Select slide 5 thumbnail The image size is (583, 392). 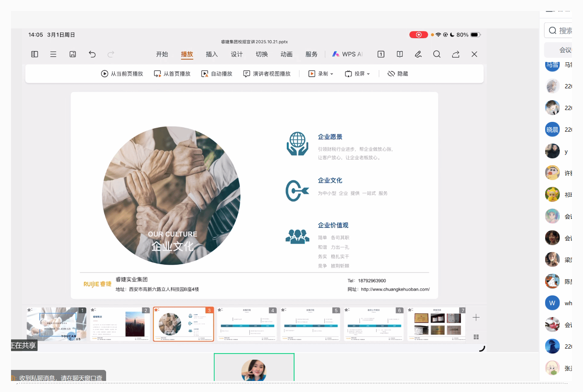click(x=310, y=324)
